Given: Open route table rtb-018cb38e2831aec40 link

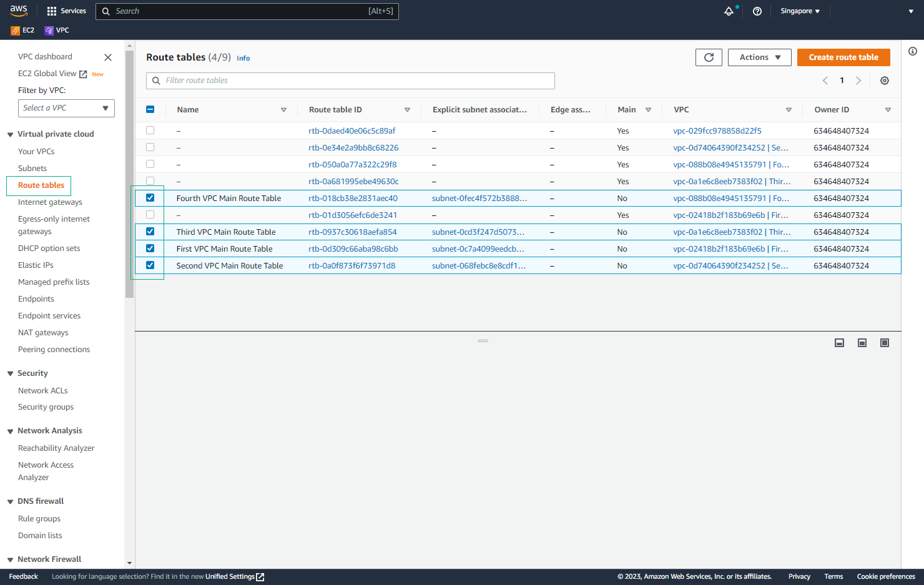Looking at the screenshot, I should click(x=353, y=199).
